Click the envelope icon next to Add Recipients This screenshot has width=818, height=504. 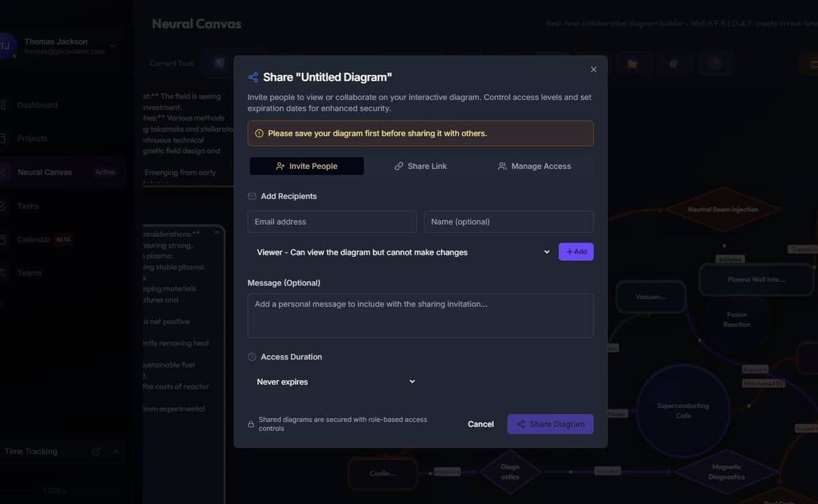[x=252, y=196]
